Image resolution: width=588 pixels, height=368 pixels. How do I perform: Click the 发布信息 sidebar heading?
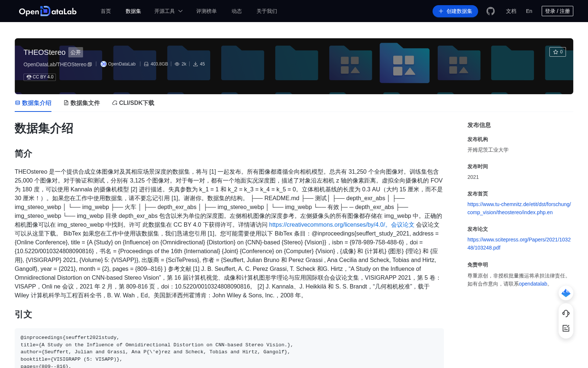(x=479, y=125)
